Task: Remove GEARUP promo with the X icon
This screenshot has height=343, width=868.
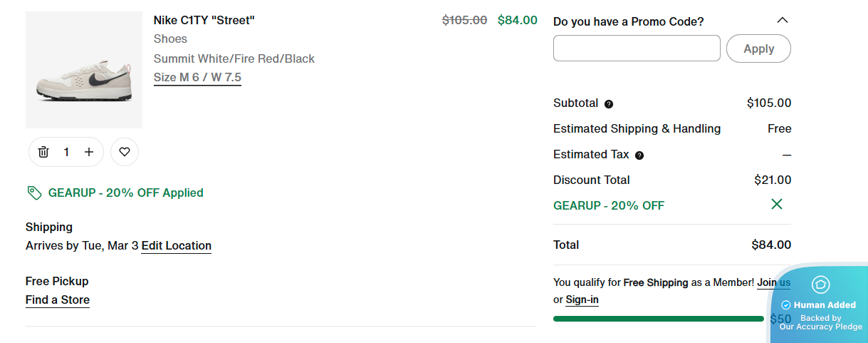Action: coord(777,205)
